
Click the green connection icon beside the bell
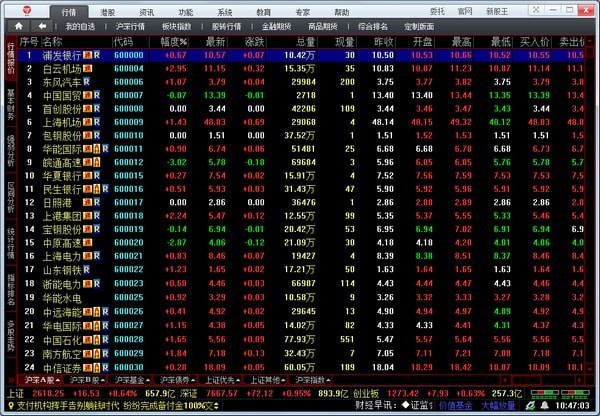click(530, 405)
